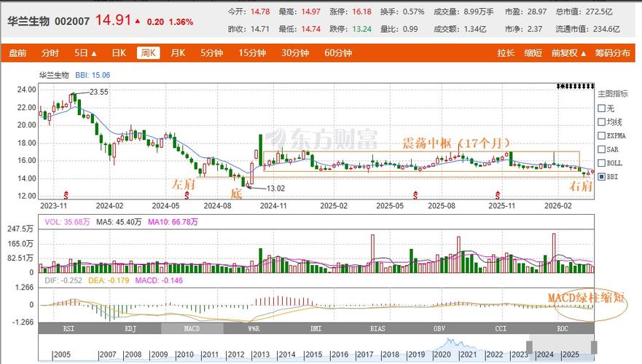Click the BBI: 15.06 value label
Image resolution: width=642 pixels, height=364 pixels.
coord(93,75)
